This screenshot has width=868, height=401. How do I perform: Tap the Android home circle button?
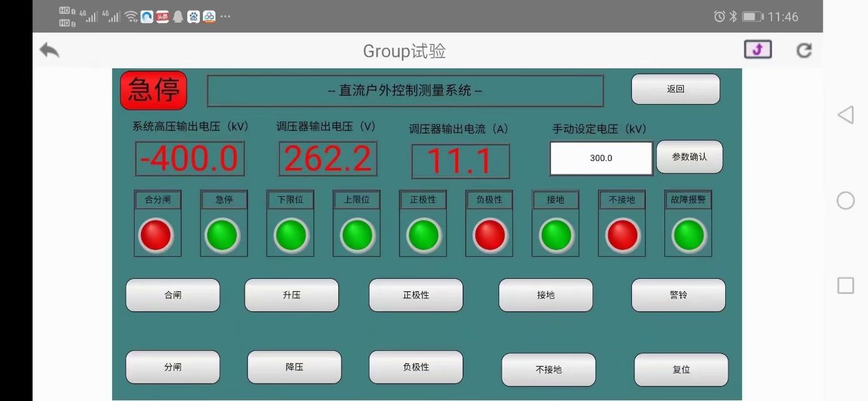[x=845, y=200]
